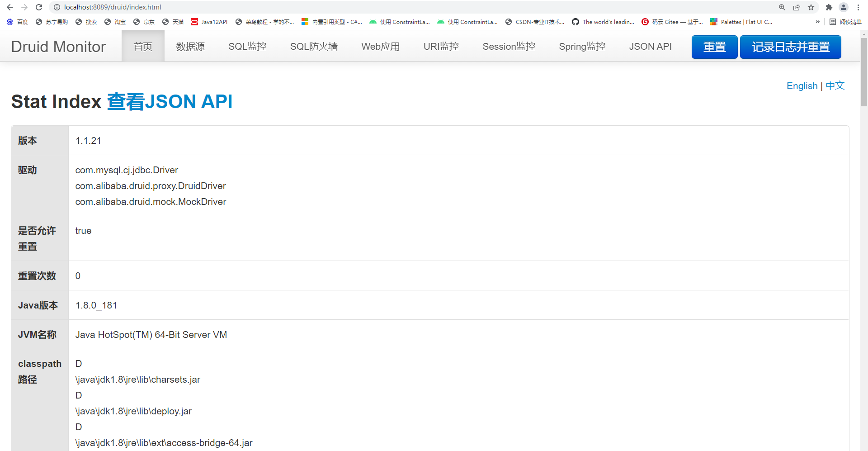Image resolution: width=868 pixels, height=451 pixels.
Task: Click com.alibaba.druid.mock.MockDriver text
Action: coord(151,202)
